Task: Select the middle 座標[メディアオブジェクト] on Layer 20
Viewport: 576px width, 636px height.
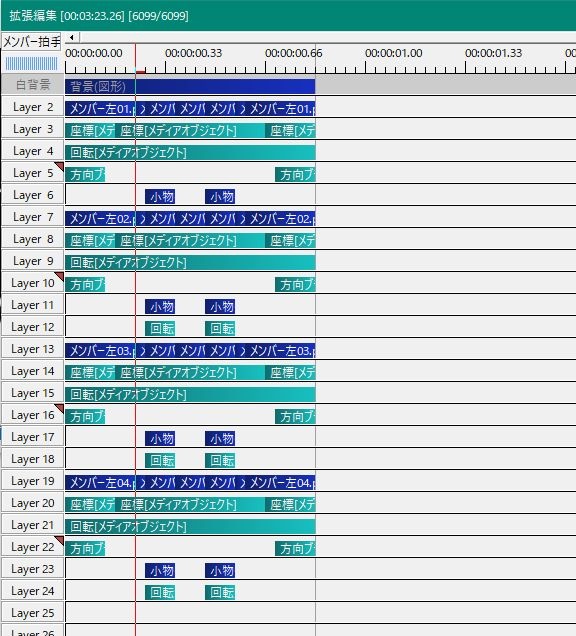Action: pyautogui.click(x=190, y=505)
